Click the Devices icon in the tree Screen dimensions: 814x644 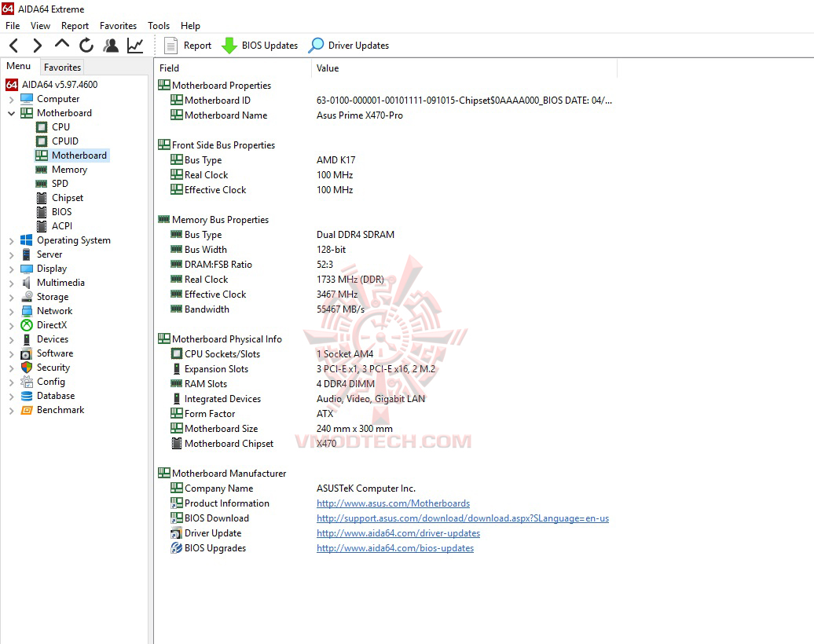27,339
